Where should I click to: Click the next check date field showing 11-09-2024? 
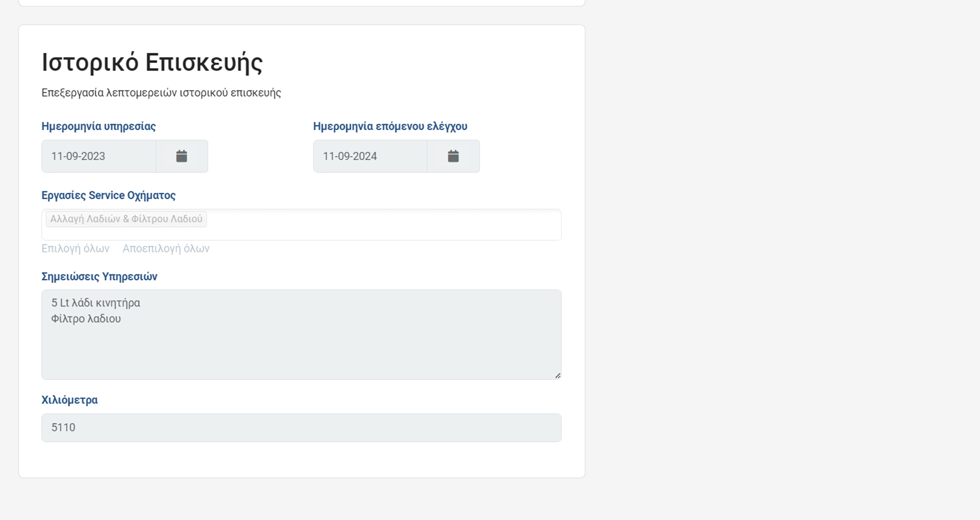[370, 156]
